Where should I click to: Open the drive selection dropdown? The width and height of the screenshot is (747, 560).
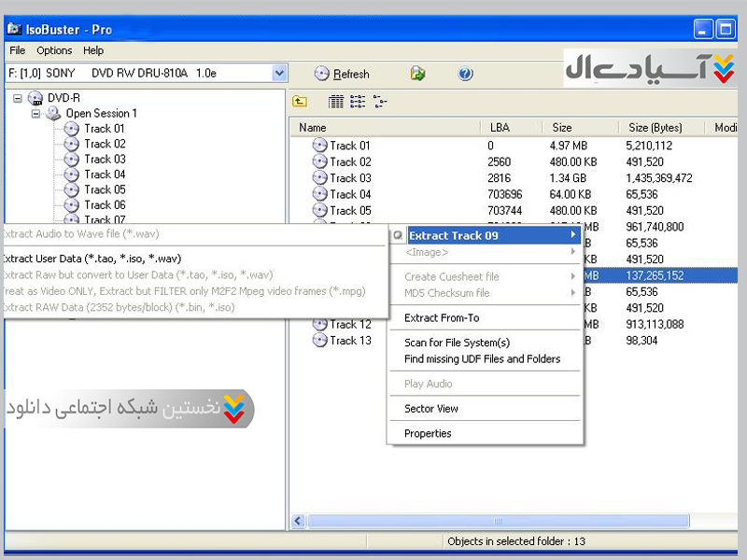coord(279,73)
